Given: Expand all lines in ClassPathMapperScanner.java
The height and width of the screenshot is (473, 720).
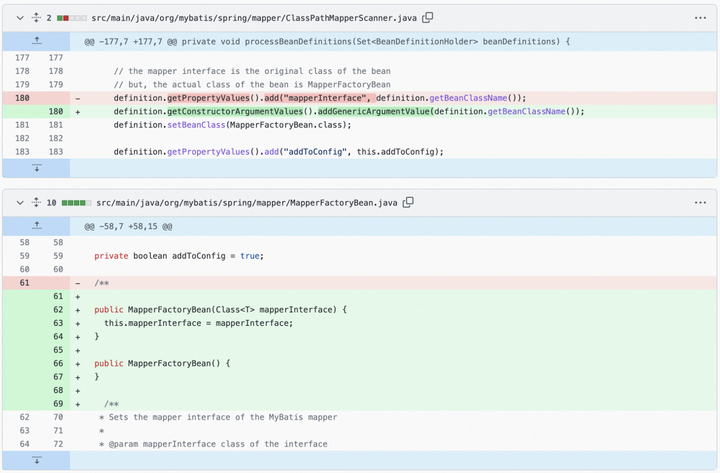Looking at the screenshot, I should point(36,18).
